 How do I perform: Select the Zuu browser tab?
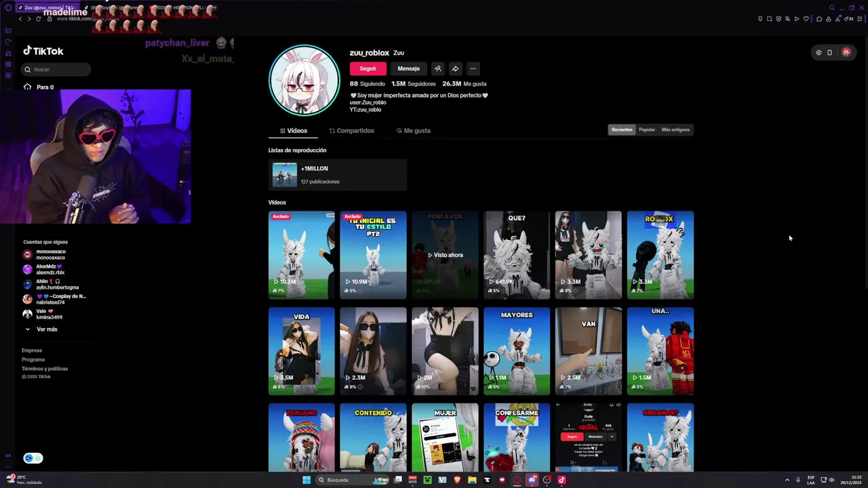click(x=46, y=7)
